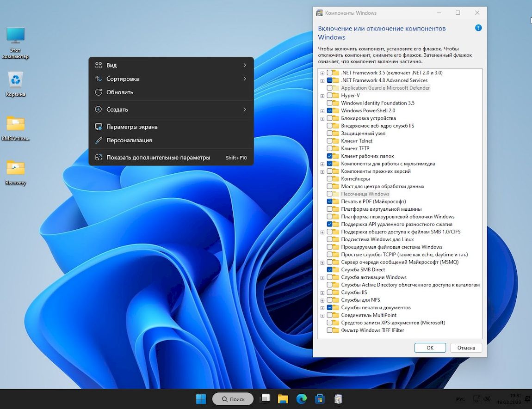Click the Windows Start button
Image resolution: width=532 pixels, height=409 pixels.
201,399
